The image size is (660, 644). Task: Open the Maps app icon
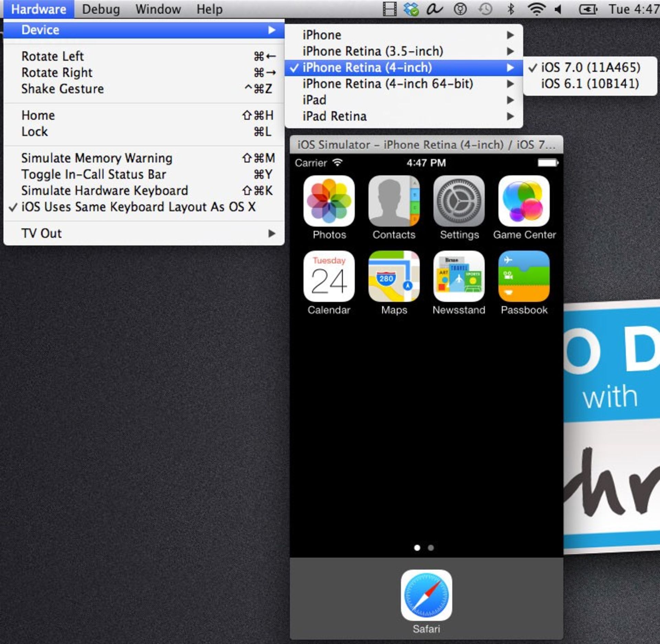click(394, 276)
